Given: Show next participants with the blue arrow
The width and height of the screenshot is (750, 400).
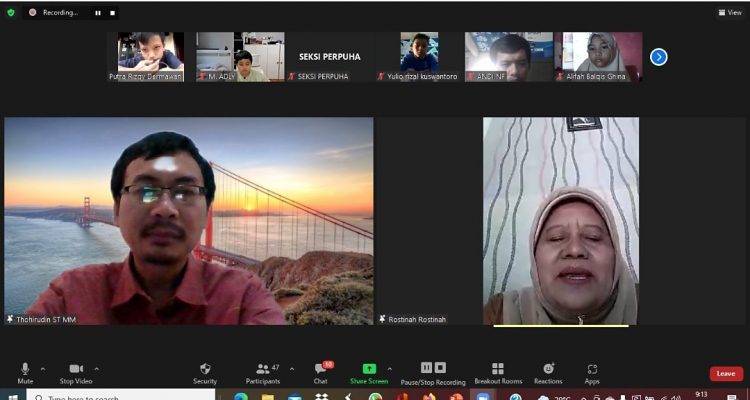Looking at the screenshot, I should [x=659, y=57].
